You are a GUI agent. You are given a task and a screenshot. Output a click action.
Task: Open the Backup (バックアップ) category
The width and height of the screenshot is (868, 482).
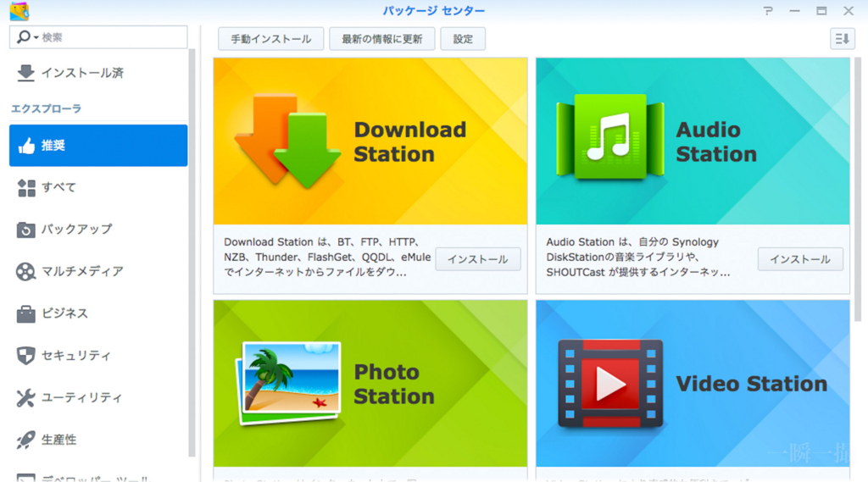coord(98,229)
